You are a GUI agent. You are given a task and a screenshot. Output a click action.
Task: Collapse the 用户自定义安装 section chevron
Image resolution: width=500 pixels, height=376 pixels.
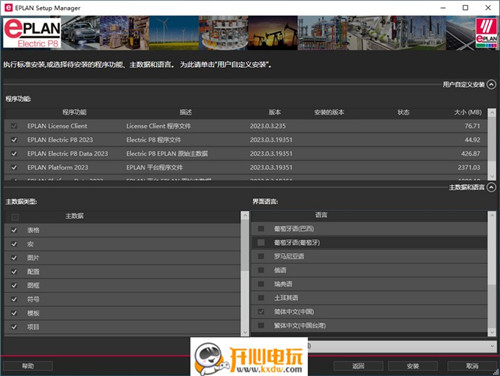(491, 85)
